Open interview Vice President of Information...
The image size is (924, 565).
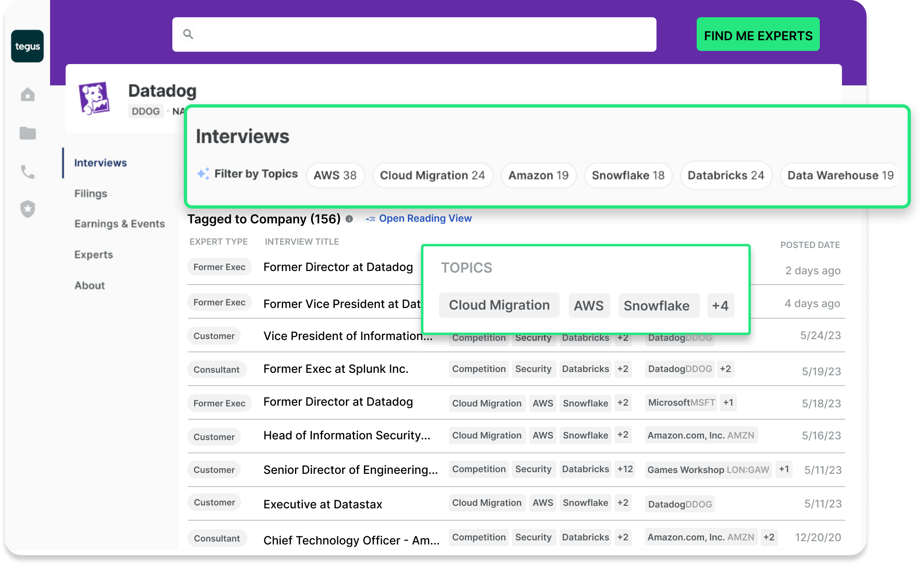(x=348, y=336)
